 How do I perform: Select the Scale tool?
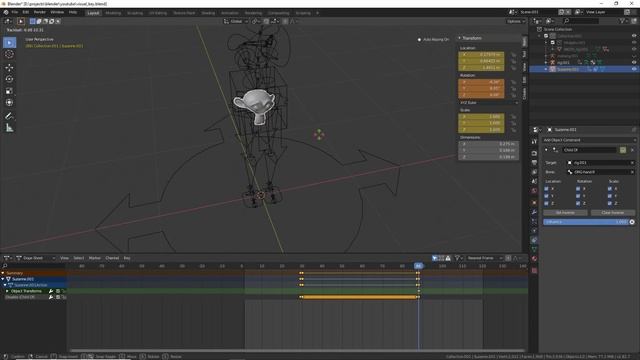tap(9, 91)
